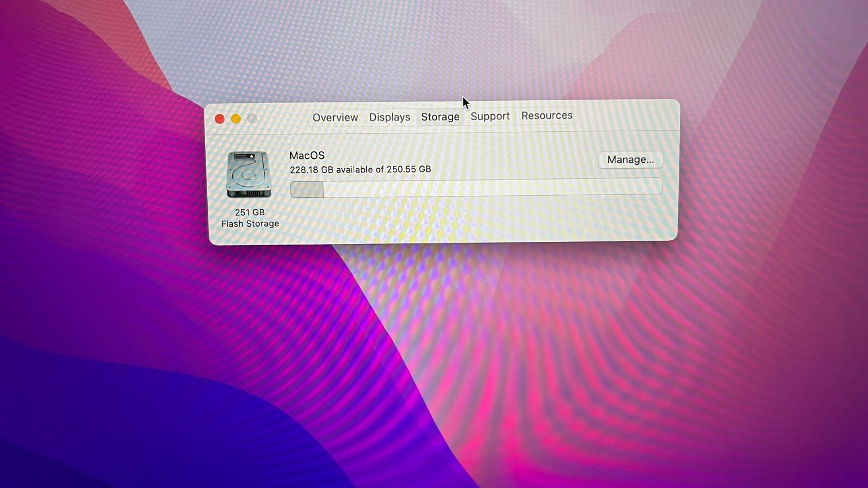Minimize window with the yellow button
The image size is (868, 488).
(x=236, y=119)
